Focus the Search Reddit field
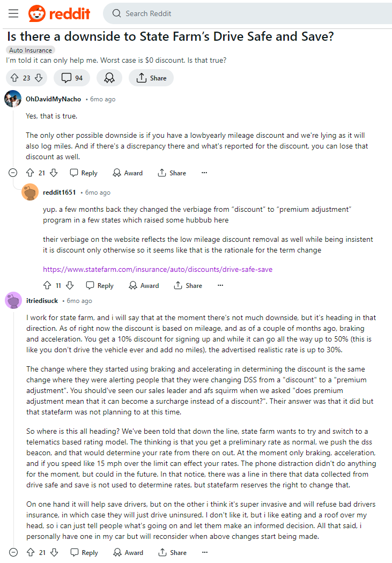392x563 pixels. (248, 13)
